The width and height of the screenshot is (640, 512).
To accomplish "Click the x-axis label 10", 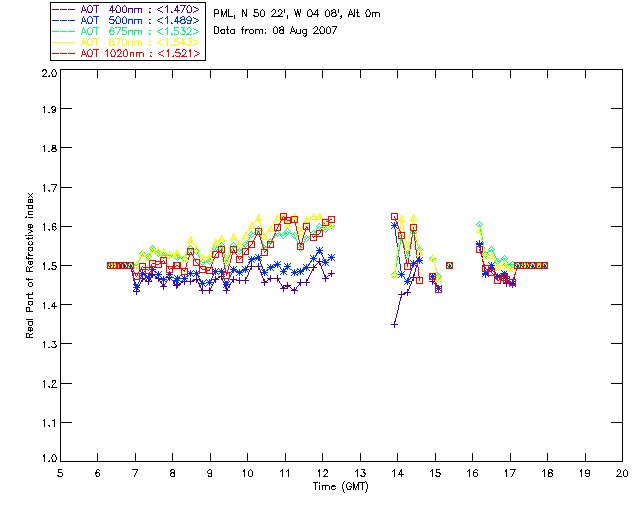I will (247, 473).
